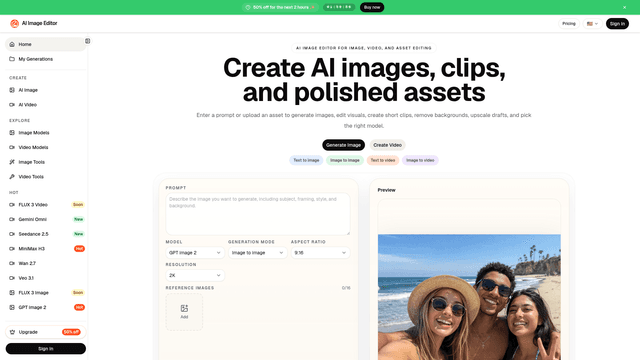
Task: Click the New badge next to Gemini Omni
Action: [78, 219]
